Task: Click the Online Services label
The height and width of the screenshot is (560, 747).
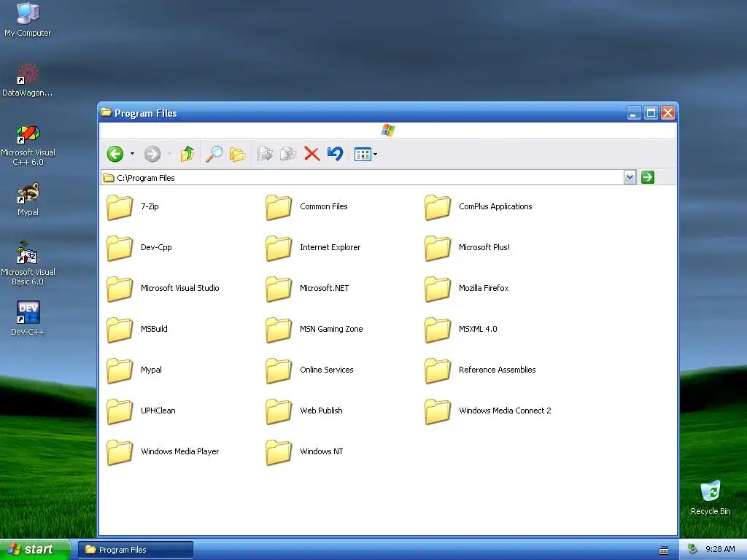Action: [x=326, y=370]
